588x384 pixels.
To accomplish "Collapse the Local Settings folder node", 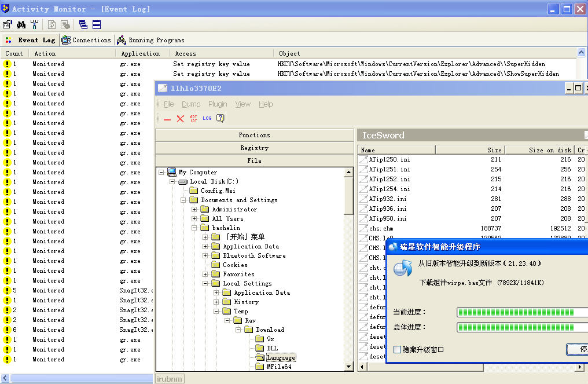I will click(x=207, y=284).
